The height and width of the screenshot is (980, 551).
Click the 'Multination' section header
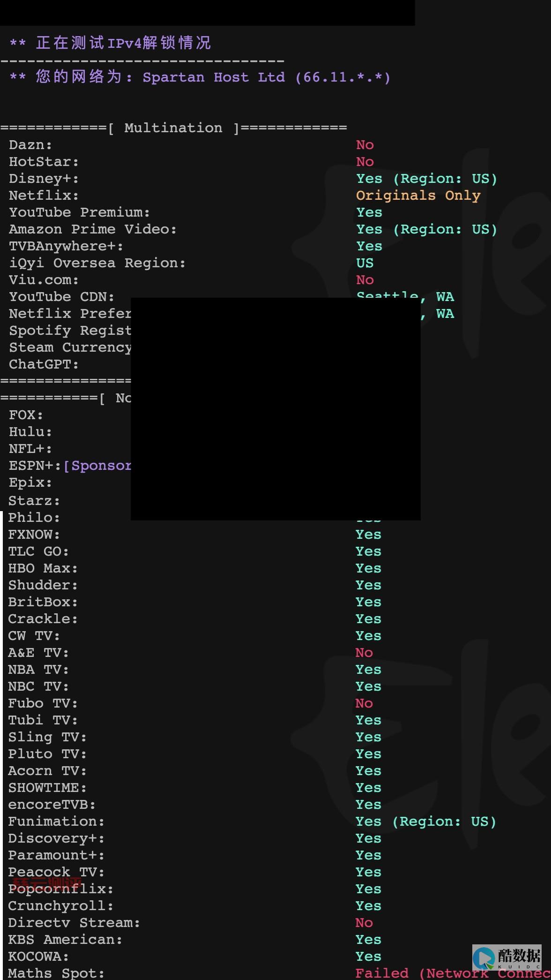click(x=173, y=128)
